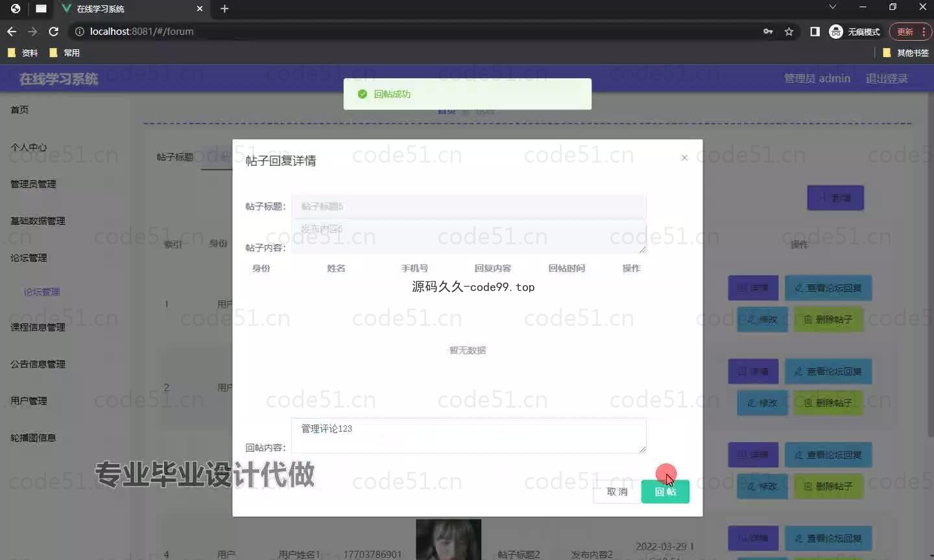934x560 pixels.
Task: Go forward in browser history
Action: point(32,31)
